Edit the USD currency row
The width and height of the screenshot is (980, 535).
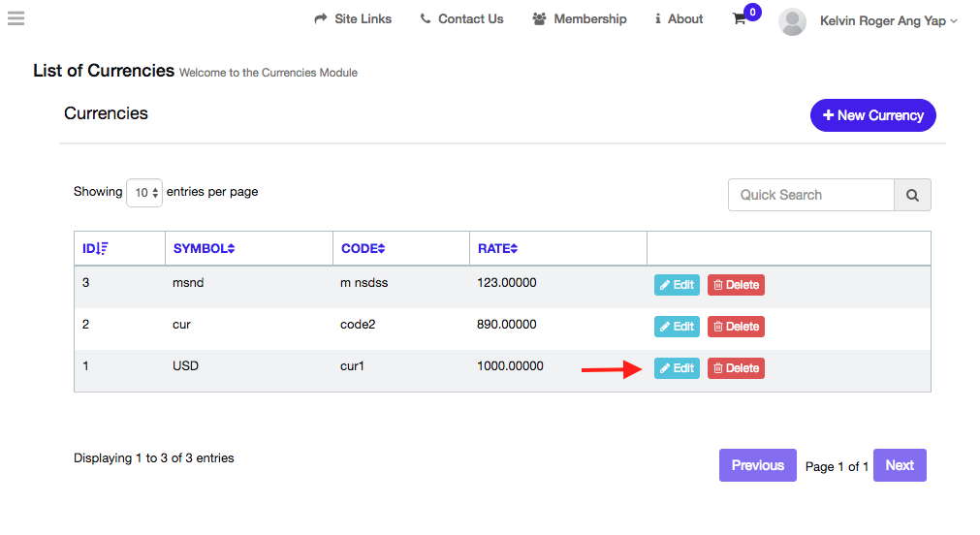677,368
